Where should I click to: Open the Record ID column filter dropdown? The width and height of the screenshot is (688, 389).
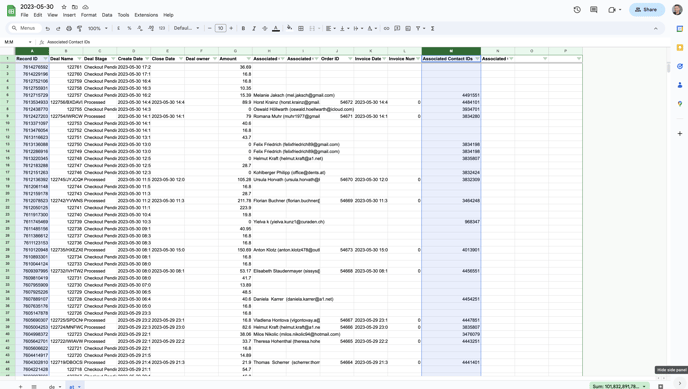pyautogui.click(x=45, y=59)
